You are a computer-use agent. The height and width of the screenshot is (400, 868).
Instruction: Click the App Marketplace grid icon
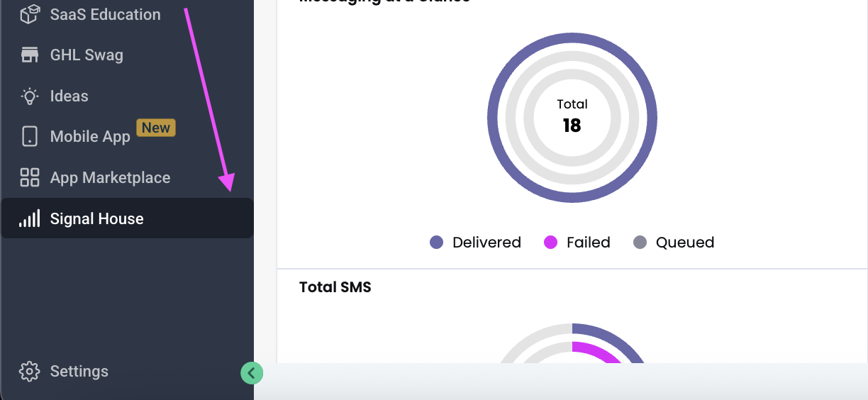coord(30,177)
